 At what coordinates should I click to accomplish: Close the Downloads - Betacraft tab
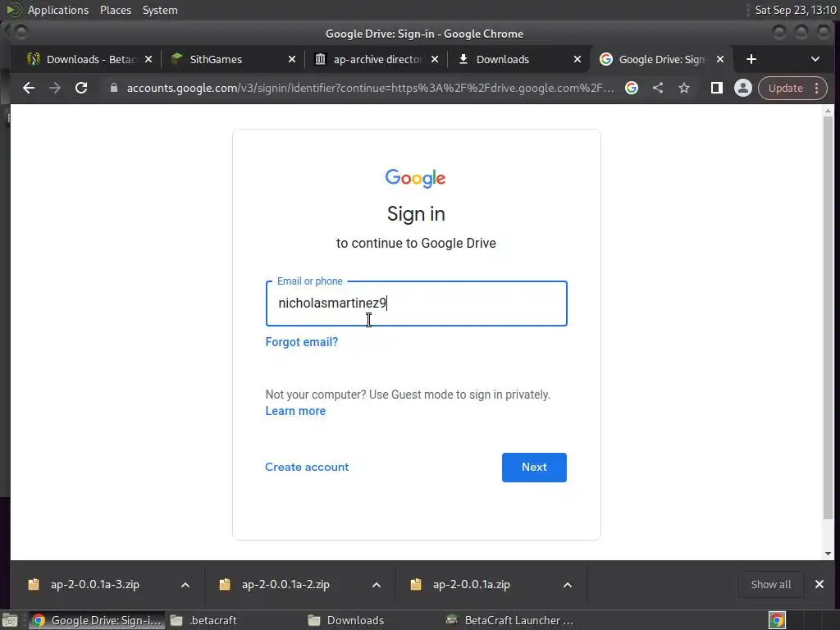(x=148, y=59)
